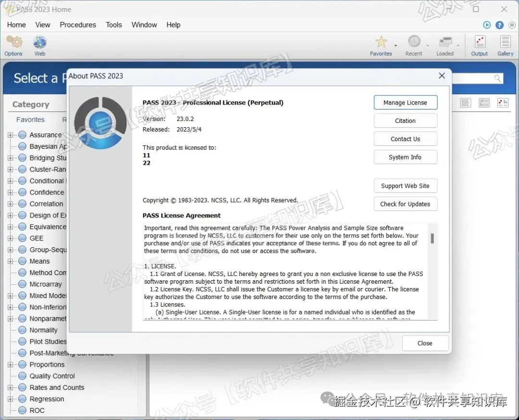
Task: Collapse ribbon with the chevron icon
Action: pos(512,25)
